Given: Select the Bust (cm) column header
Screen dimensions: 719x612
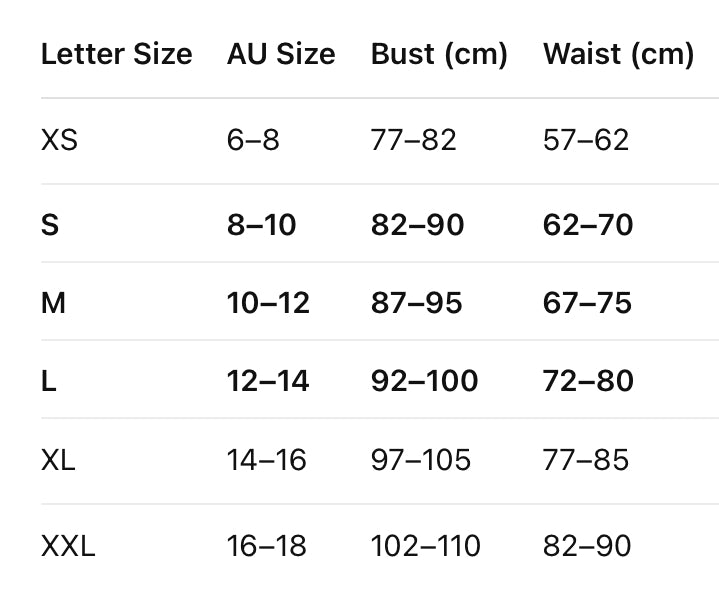Looking at the screenshot, I should pyautogui.click(x=439, y=54).
